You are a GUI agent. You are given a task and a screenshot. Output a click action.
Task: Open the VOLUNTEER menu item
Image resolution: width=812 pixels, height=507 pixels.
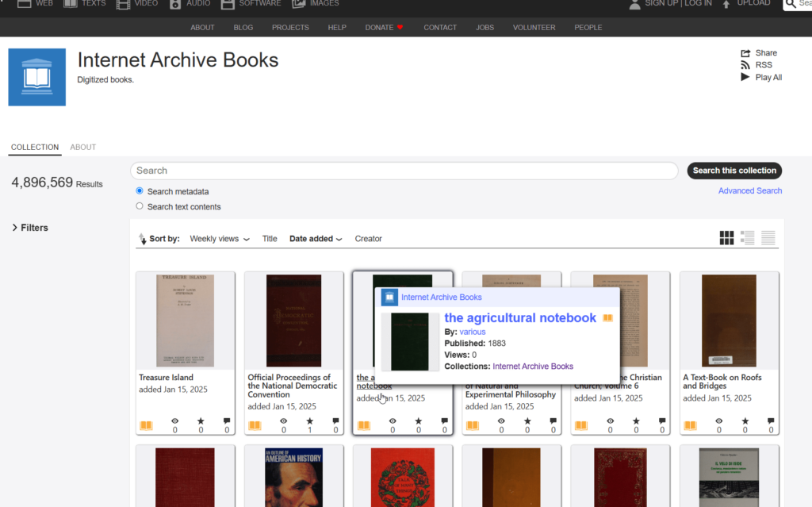pyautogui.click(x=534, y=28)
